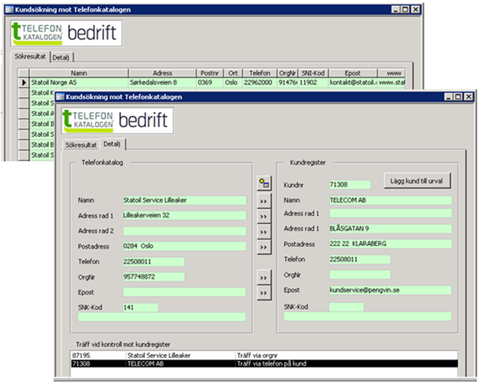
Task: Select Detalj tab in front window
Action: click(x=112, y=144)
